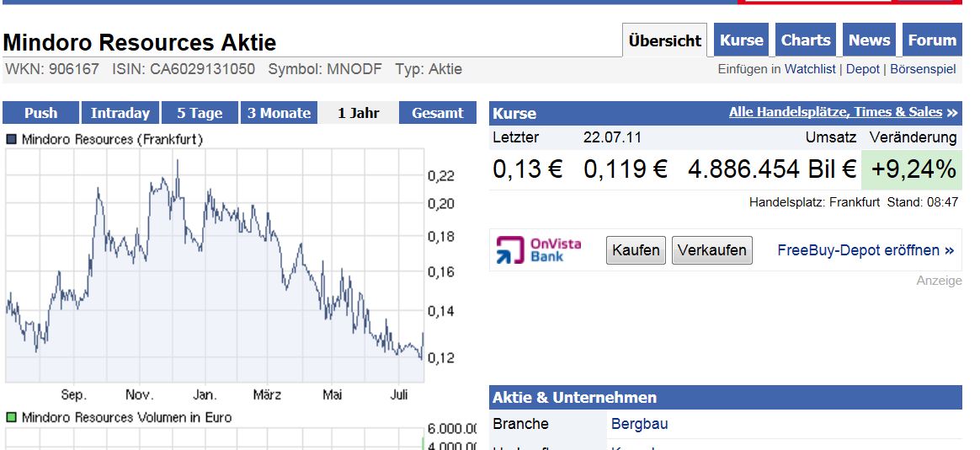Open the Börsenspiel link
This screenshot has width=980, height=450.
click(923, 69)
